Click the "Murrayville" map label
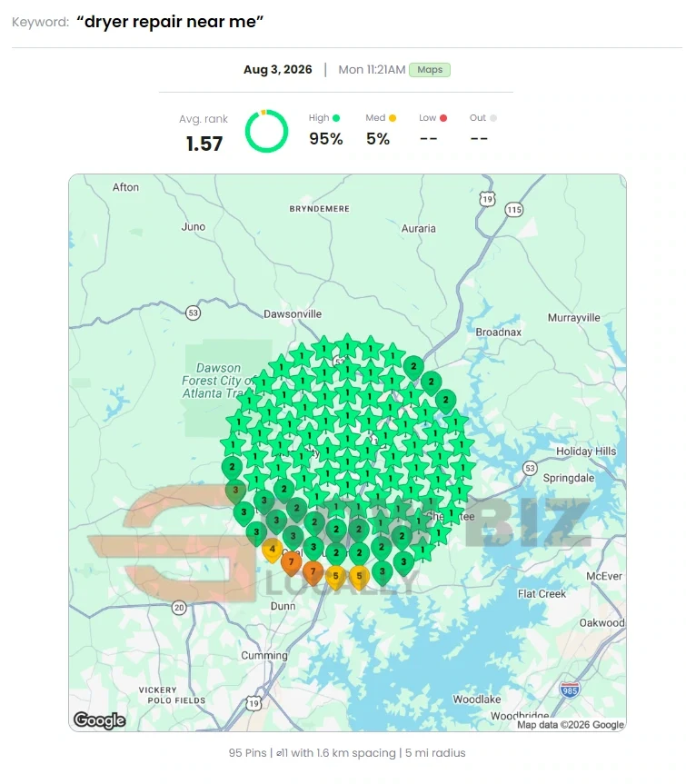 [574, 317]
